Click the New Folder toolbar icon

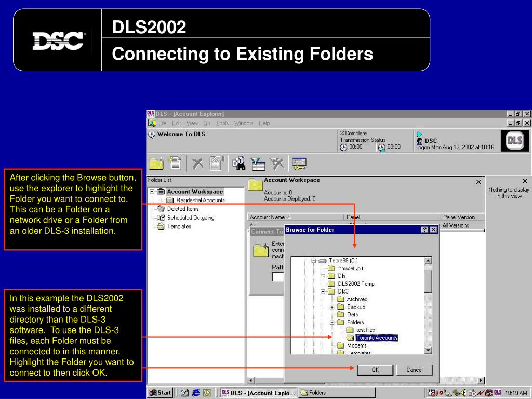point(156,164)
